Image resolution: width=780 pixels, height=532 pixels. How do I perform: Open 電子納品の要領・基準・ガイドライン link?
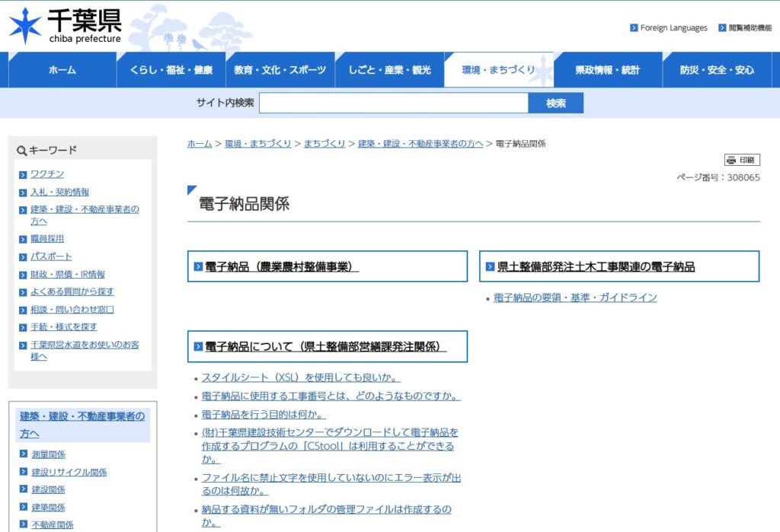pyautogui.click(x=575, y=298)
